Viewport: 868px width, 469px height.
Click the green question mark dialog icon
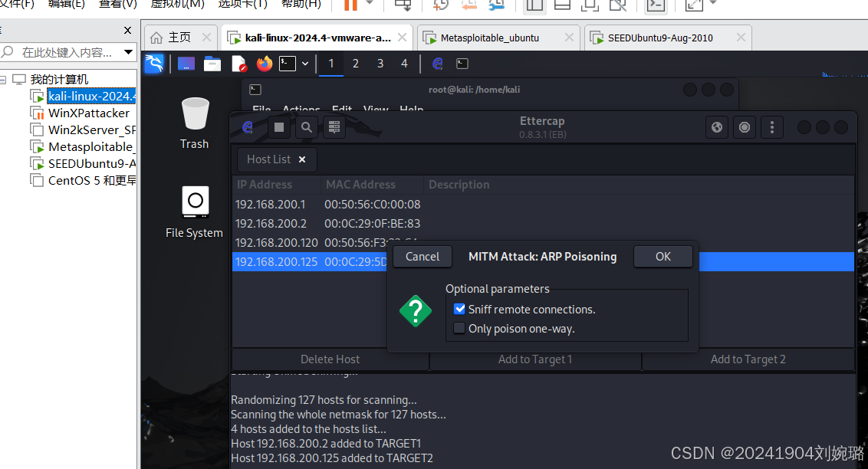click(415, 311)
